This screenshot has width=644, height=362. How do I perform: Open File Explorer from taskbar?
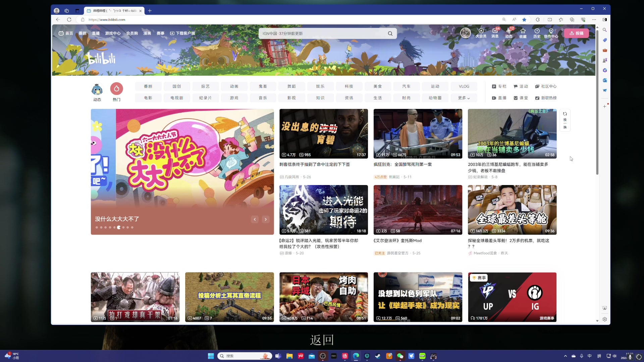click(289, 356)
